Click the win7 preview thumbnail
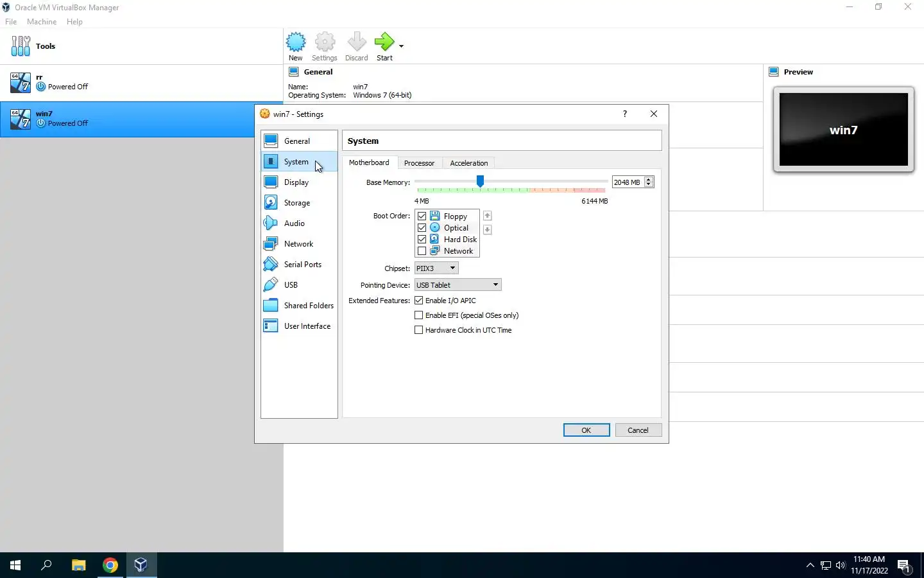924x578 pixels. click(x=843, y=130)
